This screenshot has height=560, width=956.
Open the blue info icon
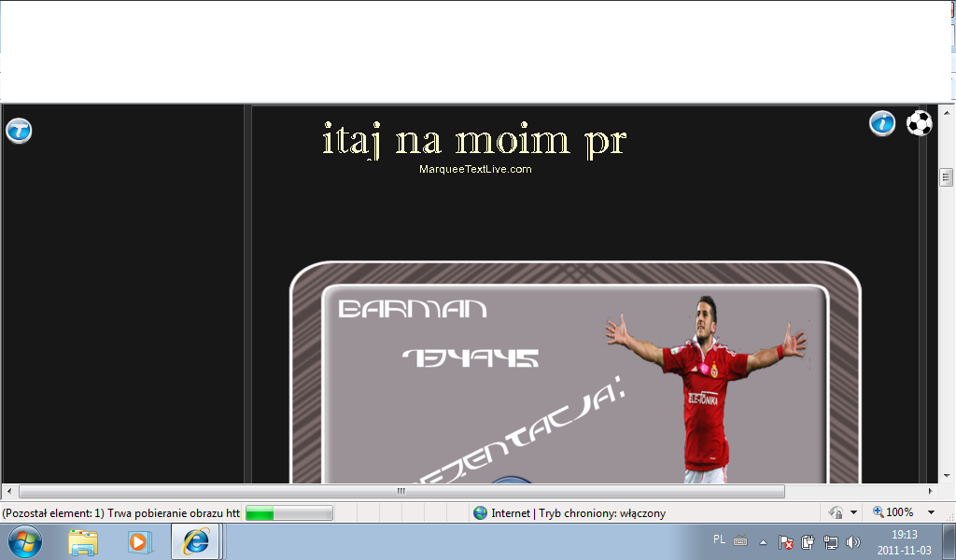(x=882, y=123)
